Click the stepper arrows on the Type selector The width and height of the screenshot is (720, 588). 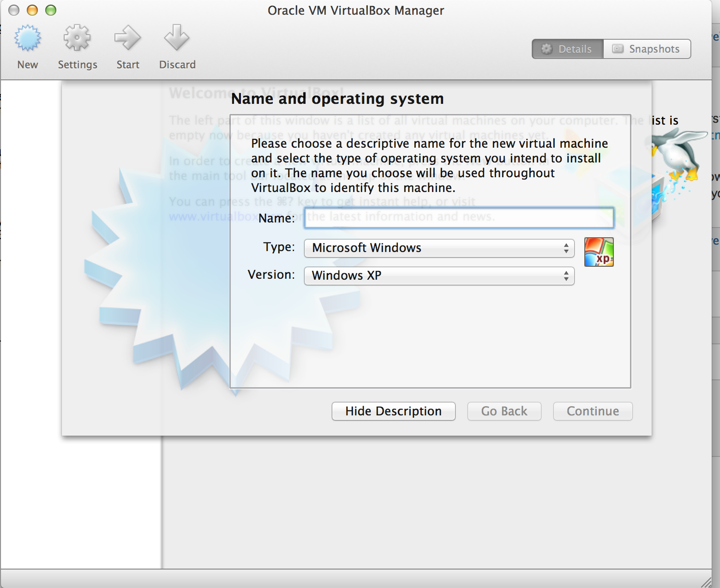tap(567, 248)
